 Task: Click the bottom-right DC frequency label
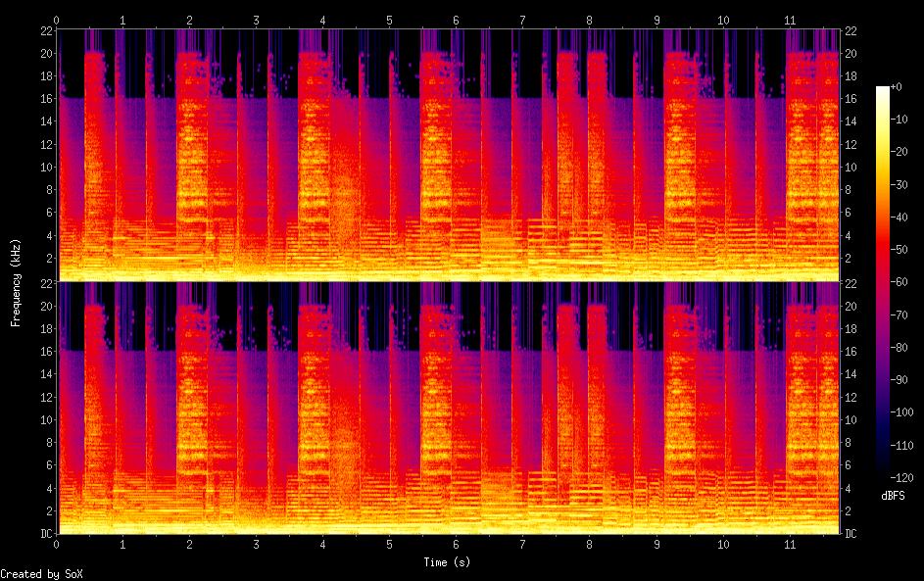tap(851, 534)
